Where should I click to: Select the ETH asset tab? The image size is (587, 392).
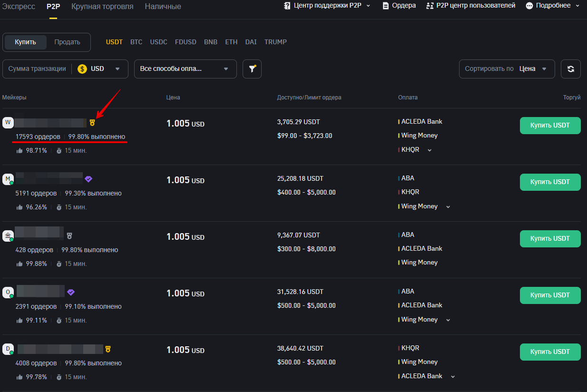click(231, 42)
